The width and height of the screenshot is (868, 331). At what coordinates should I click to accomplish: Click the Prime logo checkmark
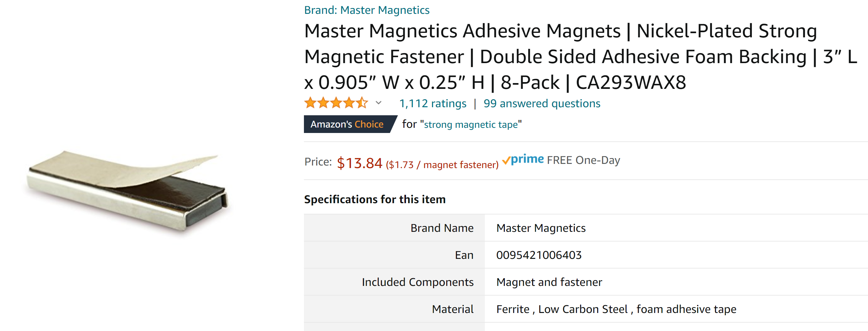pos(506,160)
